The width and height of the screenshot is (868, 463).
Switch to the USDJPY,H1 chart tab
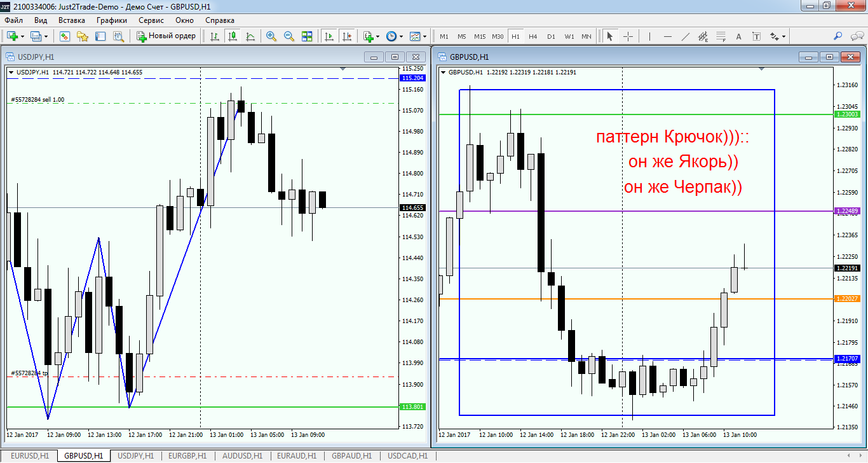pos(135,456)
